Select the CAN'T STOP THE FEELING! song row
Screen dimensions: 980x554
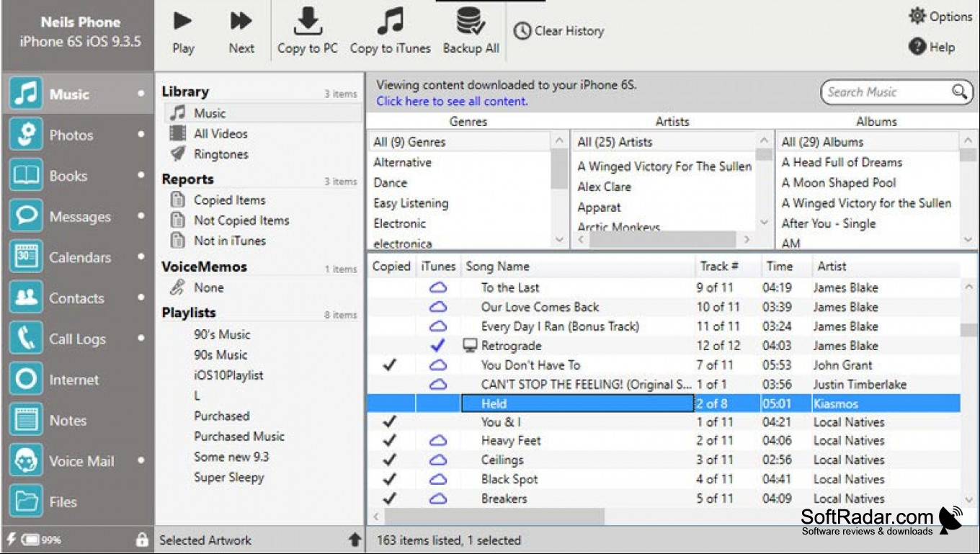664,384
